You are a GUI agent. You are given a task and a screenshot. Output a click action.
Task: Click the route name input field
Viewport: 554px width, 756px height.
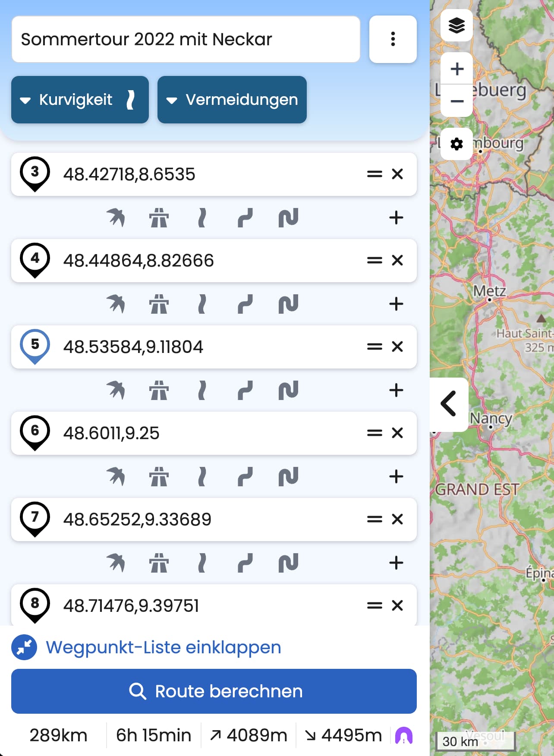click(186, 39)
